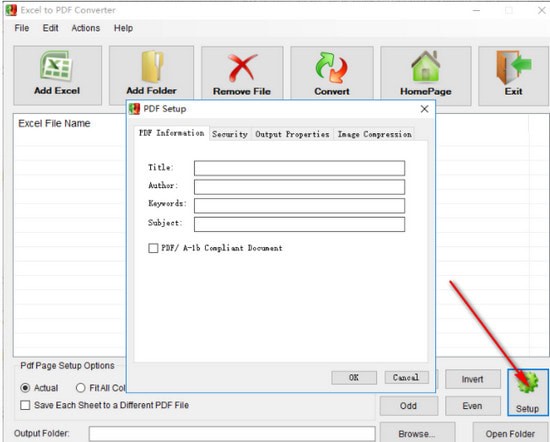Open the HomePage house icon
The height and width of the screenshot is (442, 550).
[x=425, y=67]
